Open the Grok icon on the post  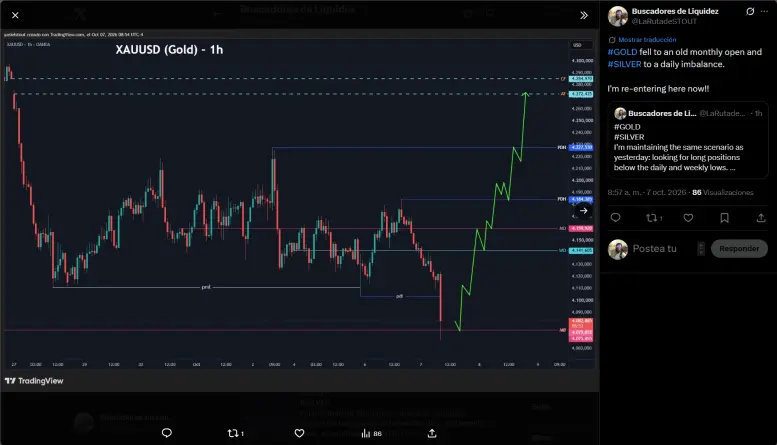(750, 11)
